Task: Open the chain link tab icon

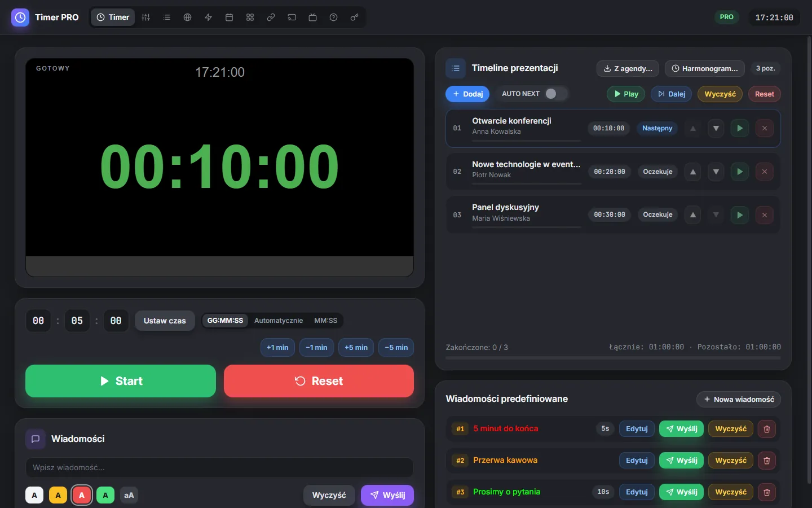Action: (x=271, y=17)
